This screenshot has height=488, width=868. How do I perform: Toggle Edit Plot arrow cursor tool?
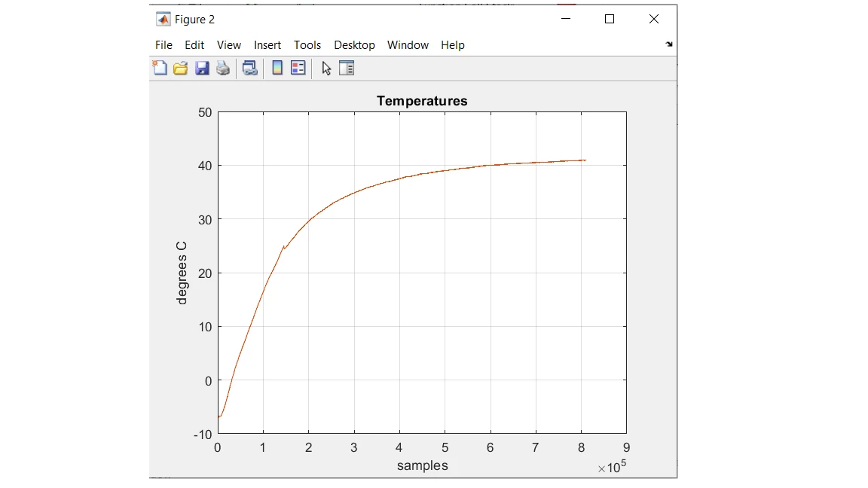326,68
